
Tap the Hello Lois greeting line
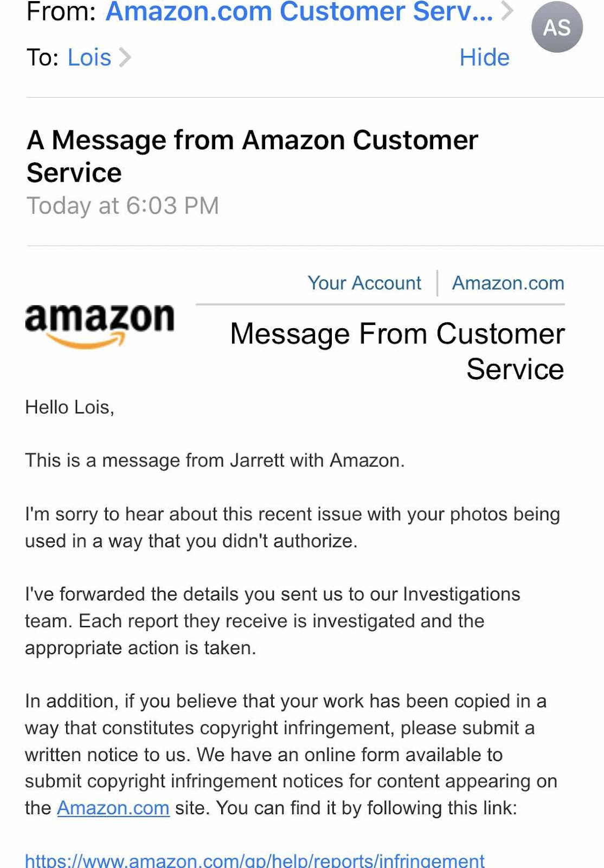click(69, 407)
